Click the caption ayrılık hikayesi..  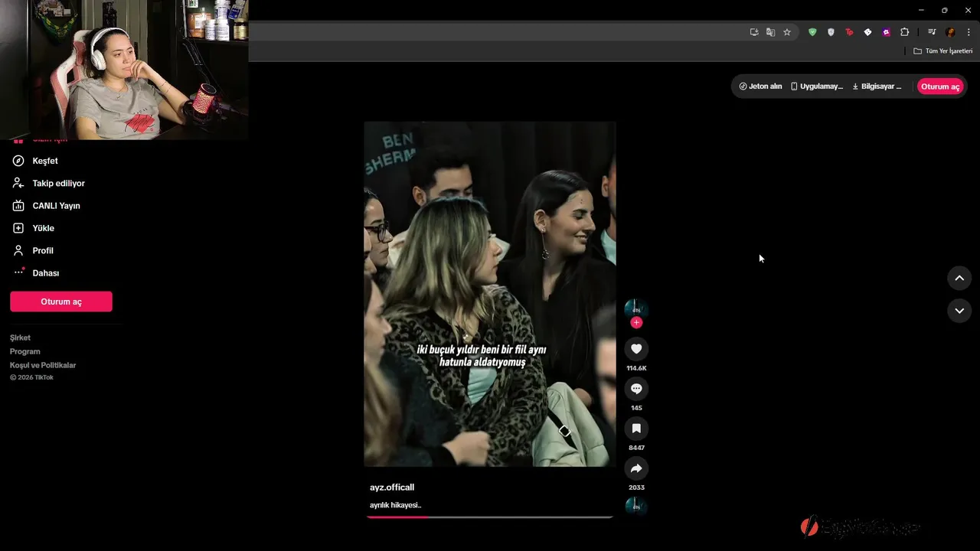[x=396, y=505]
